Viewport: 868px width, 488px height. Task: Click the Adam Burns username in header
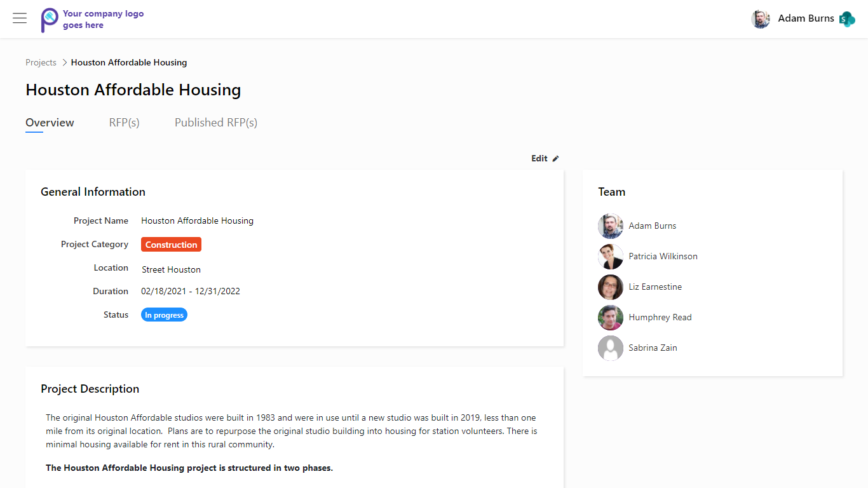coord(806,18)
